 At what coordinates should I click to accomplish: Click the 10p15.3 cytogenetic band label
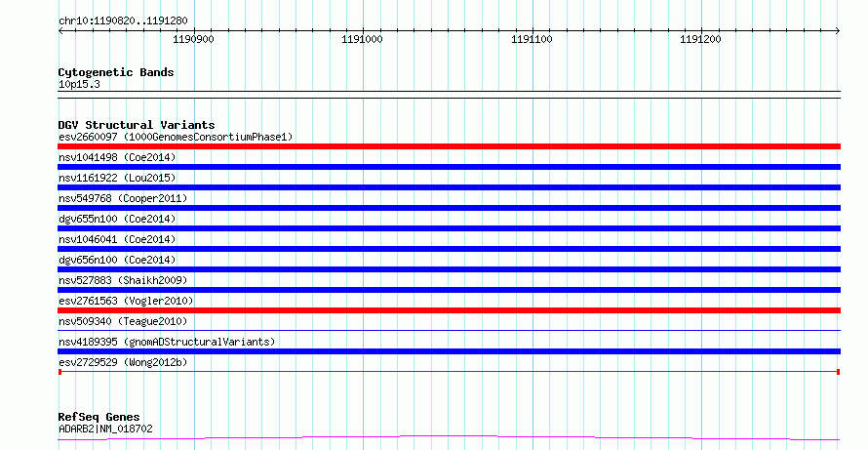coord(79,85)
